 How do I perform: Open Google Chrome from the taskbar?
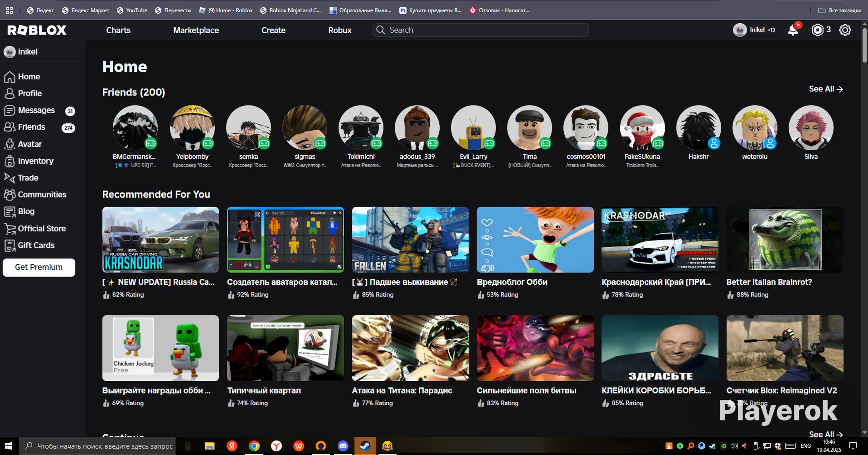[254, 446]
